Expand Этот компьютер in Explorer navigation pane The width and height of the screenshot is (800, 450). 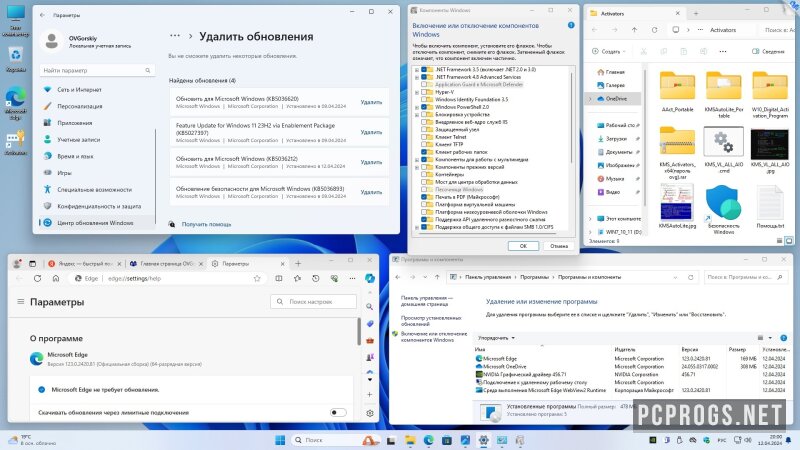[590, 219]
